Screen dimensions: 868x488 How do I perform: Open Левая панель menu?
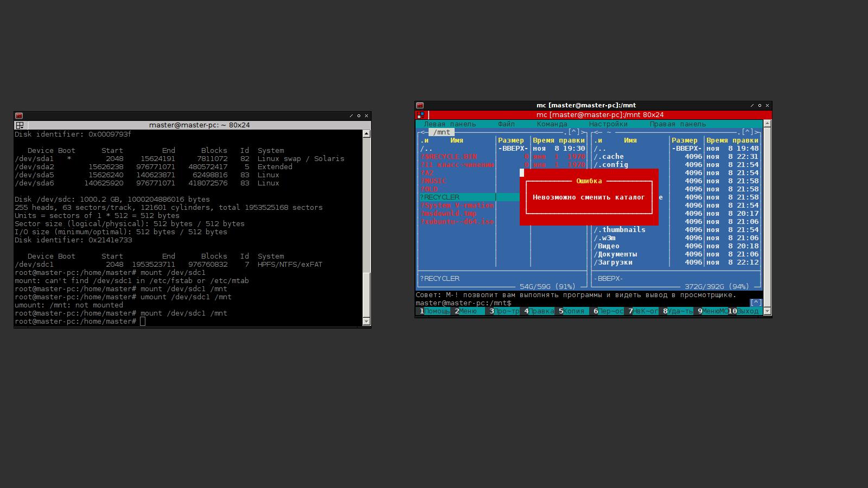[450, 124]
